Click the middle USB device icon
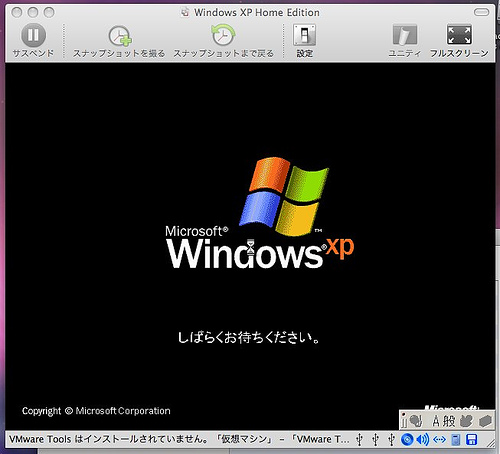 375,439
